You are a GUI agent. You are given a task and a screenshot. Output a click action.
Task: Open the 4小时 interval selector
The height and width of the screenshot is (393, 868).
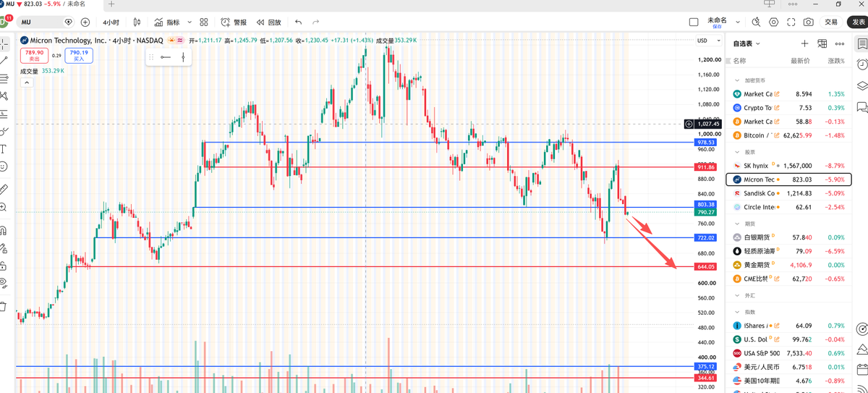[x=111, y=22]
